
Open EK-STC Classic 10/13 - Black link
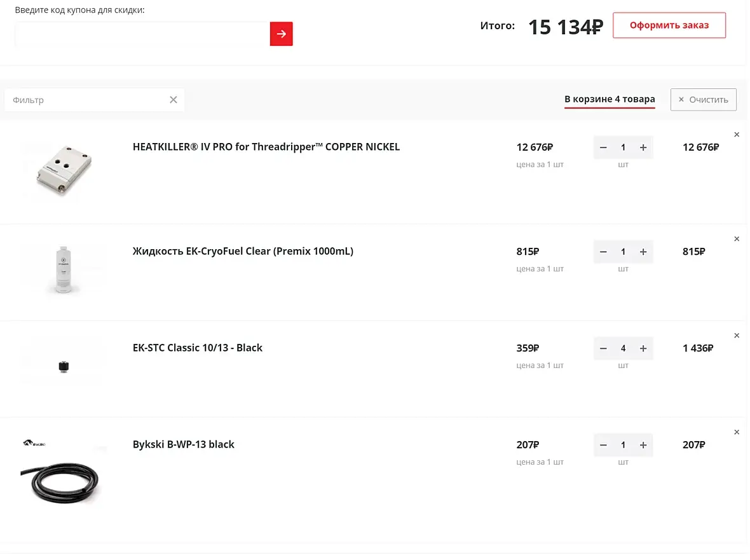[x=198, y=348]
